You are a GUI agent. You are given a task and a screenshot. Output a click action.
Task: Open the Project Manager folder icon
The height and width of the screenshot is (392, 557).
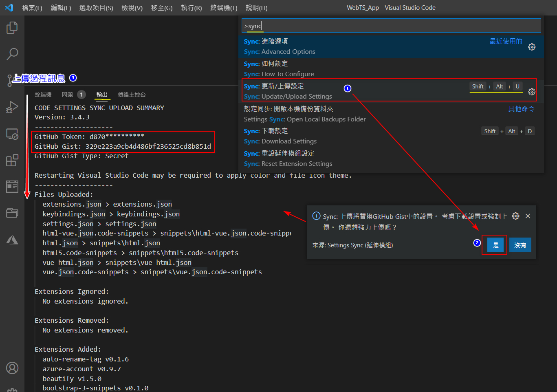tap(12, 213)
